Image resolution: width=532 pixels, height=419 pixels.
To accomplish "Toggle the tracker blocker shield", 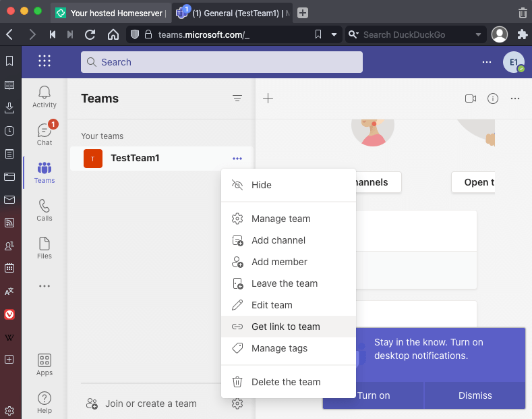I will pos(135,34).
